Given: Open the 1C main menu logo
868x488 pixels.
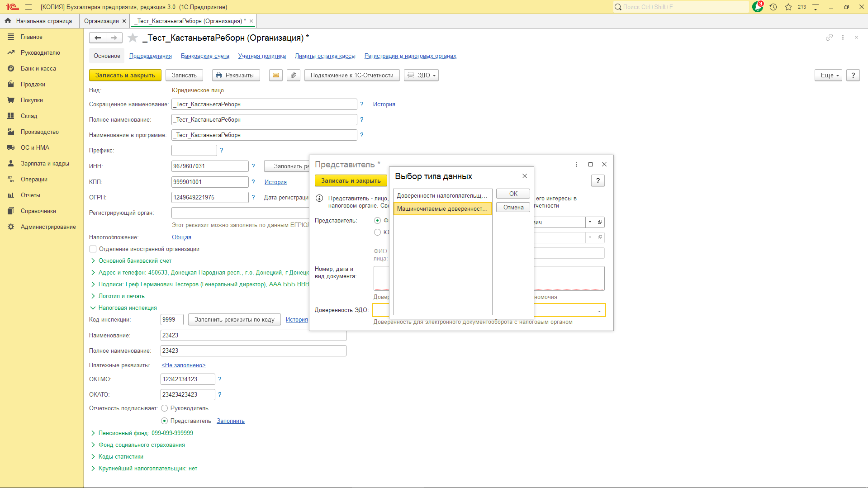Looking at the screenshot, I should (x=12, y=7).
